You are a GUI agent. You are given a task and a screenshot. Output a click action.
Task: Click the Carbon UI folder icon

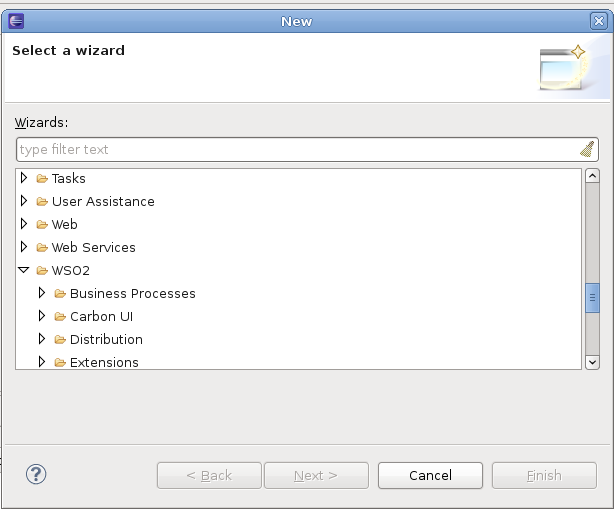pyautogui.click(x=60, y=316)
